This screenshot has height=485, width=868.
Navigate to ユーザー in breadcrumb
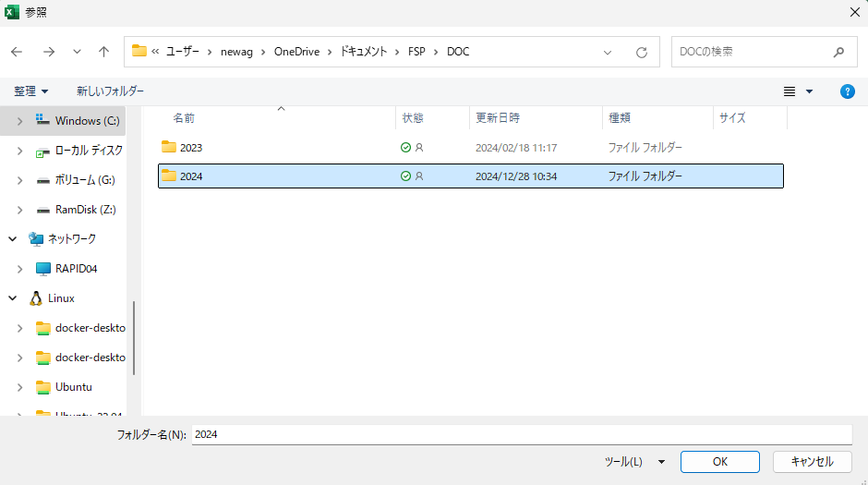click(x=183, y=52)
